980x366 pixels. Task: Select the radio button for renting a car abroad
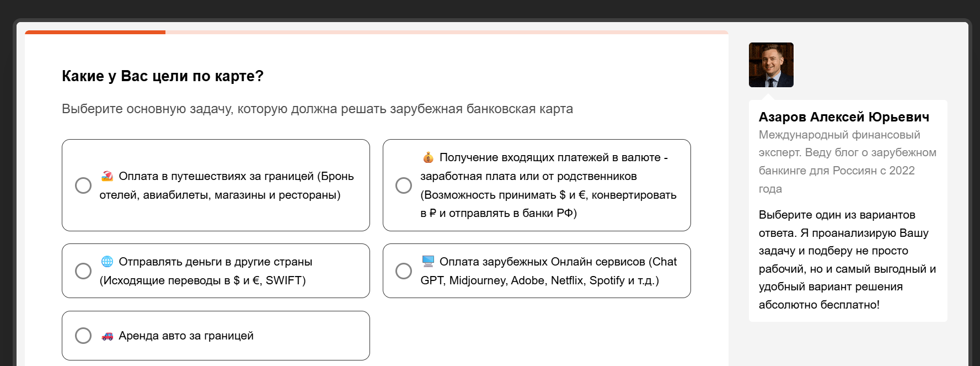83,335
